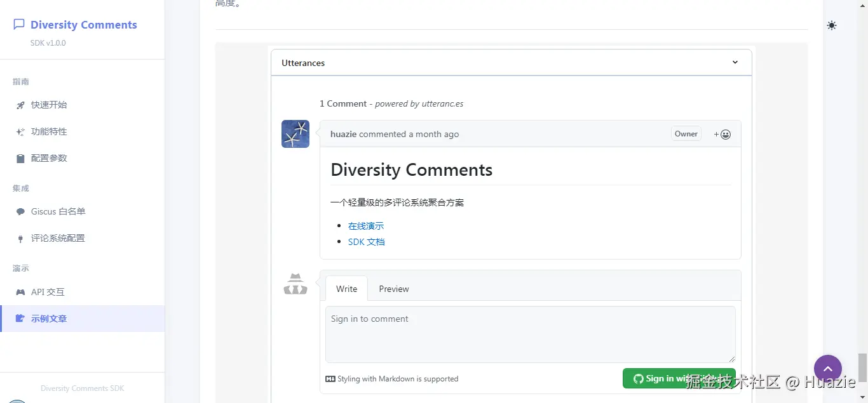Toggle the sun theme switch icon
This screenshot has height=403, width=868.
(x=832, y=25)
